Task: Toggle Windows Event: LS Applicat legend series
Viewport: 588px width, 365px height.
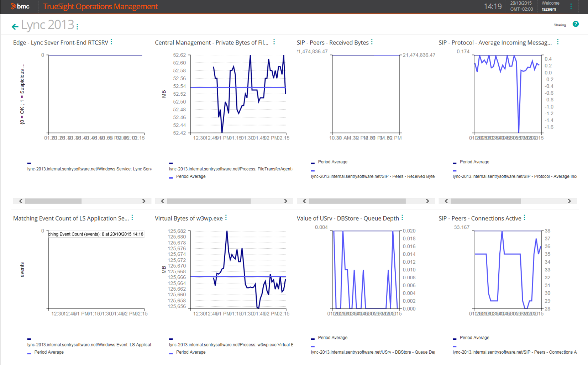Action: [x=89, y=345]
